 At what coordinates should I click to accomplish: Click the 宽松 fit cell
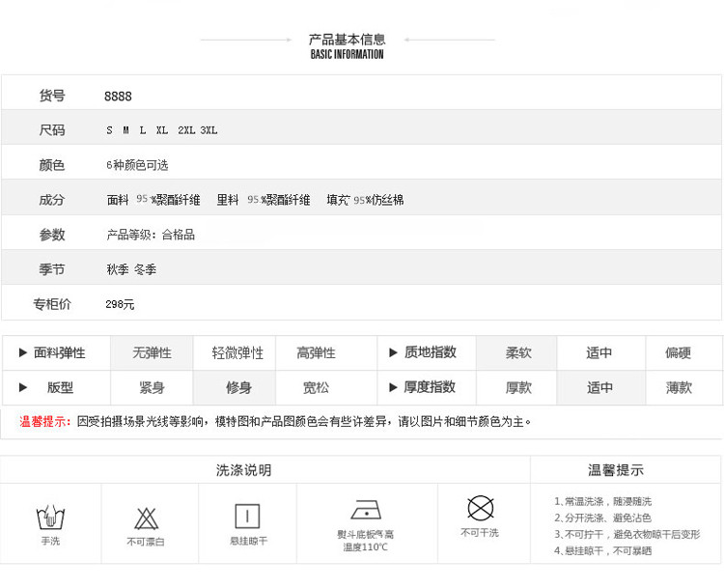click(316, 387)
